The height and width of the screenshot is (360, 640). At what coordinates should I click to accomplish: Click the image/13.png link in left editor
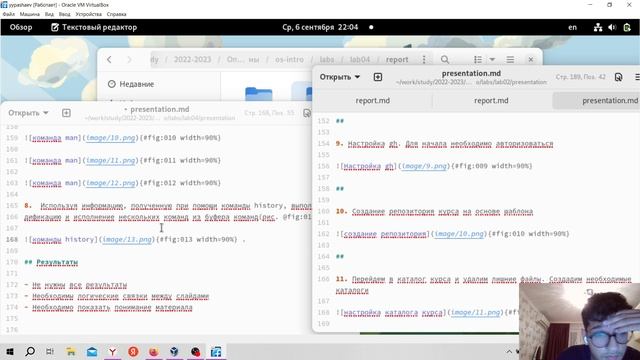pos(127,239)
